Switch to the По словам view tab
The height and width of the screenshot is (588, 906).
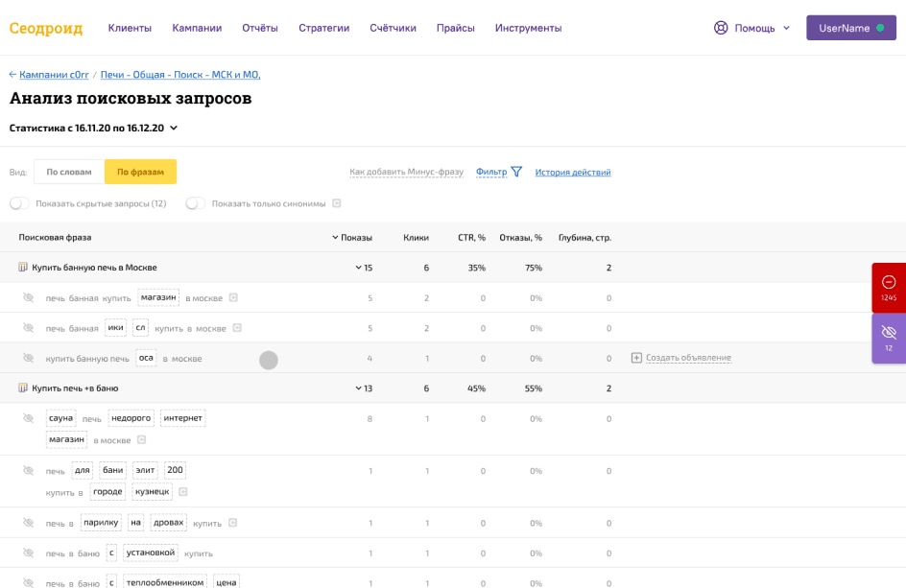69,172
